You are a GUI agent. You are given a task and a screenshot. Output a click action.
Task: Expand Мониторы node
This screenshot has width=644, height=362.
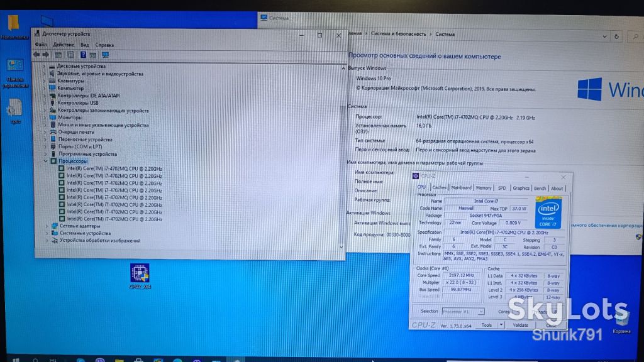(45, 118)
